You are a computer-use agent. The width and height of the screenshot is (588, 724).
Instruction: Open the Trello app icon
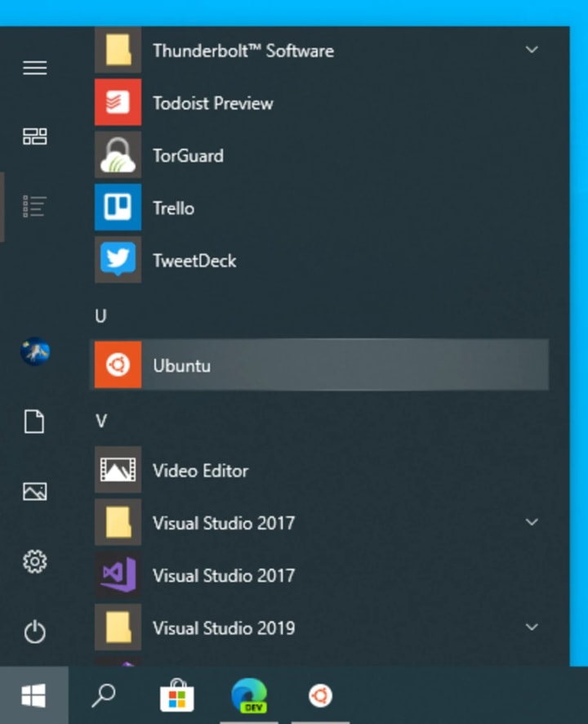pyautogui.click(x=118, y=207)
